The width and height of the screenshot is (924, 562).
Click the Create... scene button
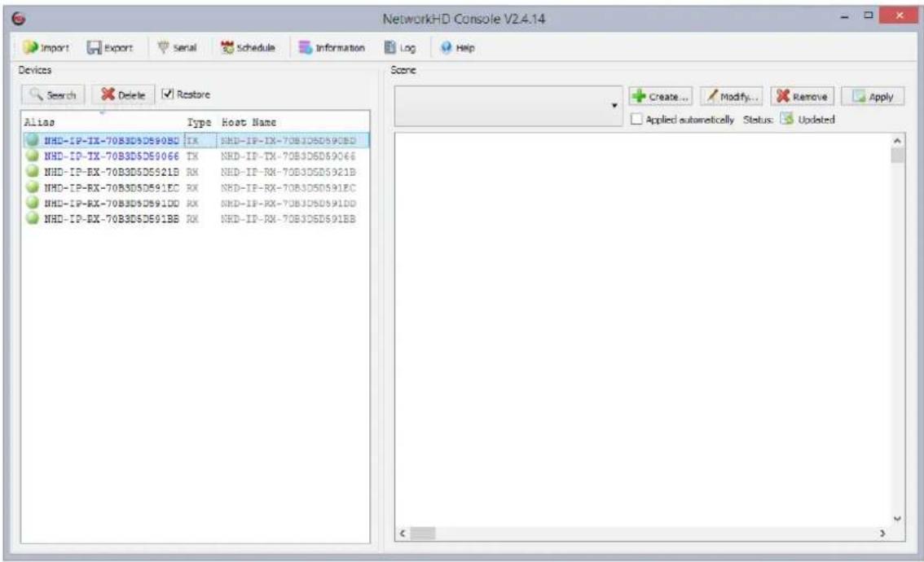(x=661, y=97)
